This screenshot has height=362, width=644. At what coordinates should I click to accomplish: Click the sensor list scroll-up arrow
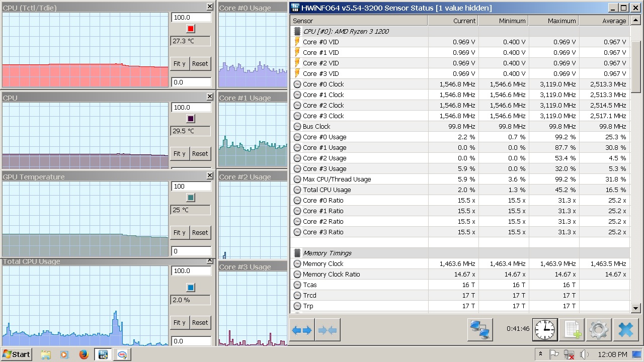[635, 21]
